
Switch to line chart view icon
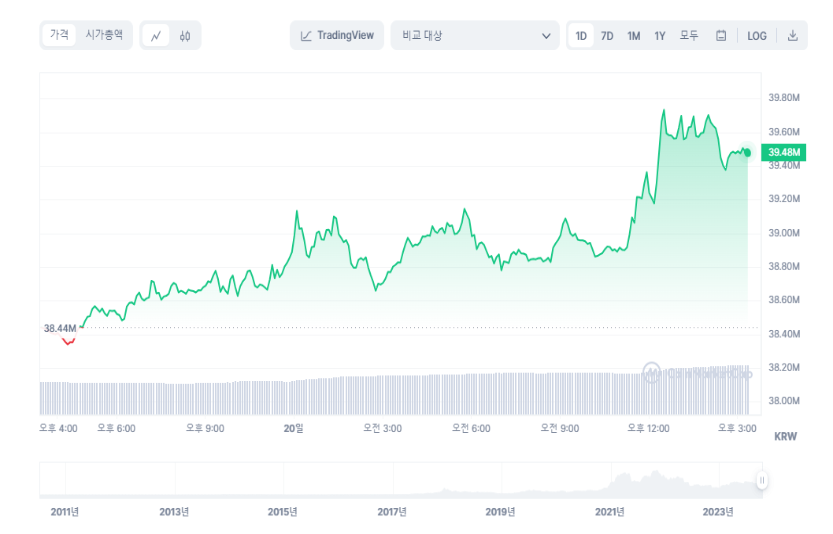(156, 36)
